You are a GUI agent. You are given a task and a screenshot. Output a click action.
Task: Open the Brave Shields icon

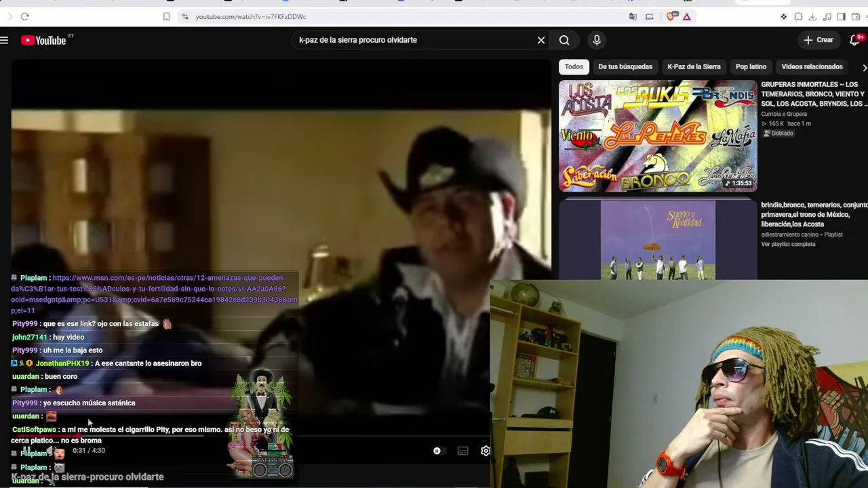tap(671, 16)
